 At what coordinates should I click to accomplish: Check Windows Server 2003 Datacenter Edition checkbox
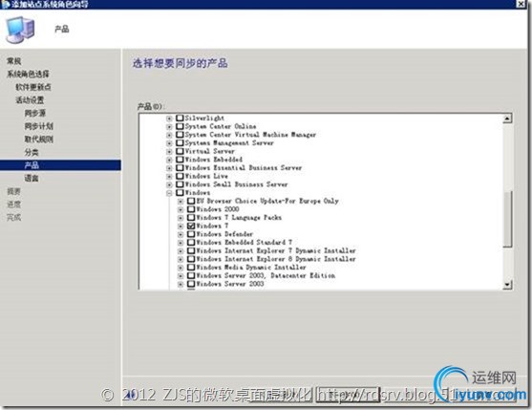[191, 275]
